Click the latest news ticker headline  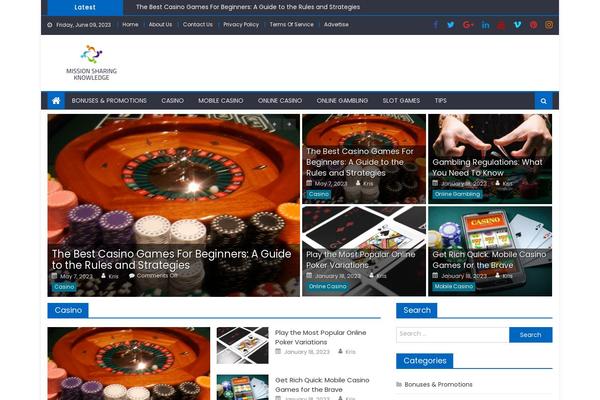click(x=248, y=7)
